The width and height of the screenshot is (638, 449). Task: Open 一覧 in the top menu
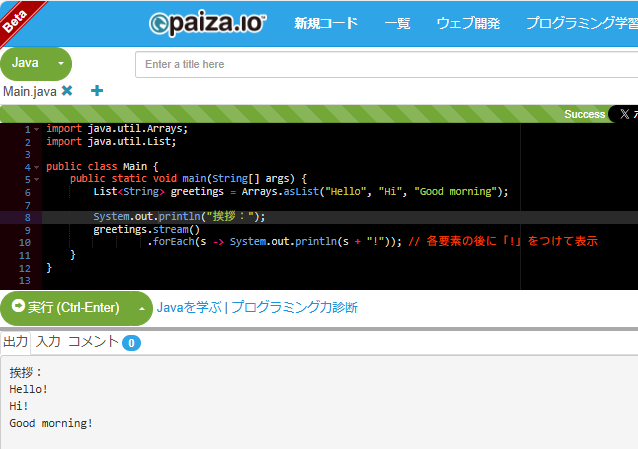coord(397,24)
